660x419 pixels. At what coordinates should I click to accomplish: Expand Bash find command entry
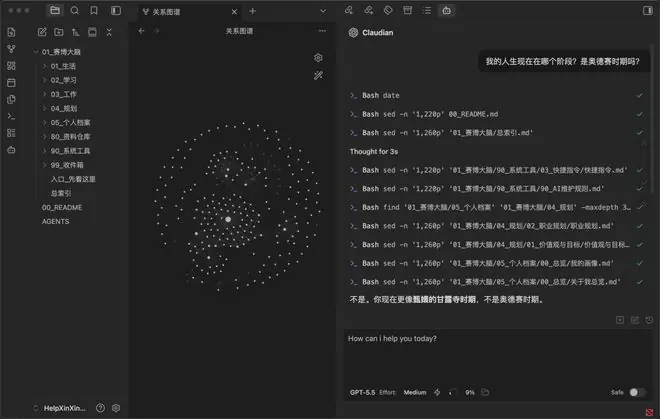pyautogui.click(x=497, y=207)
